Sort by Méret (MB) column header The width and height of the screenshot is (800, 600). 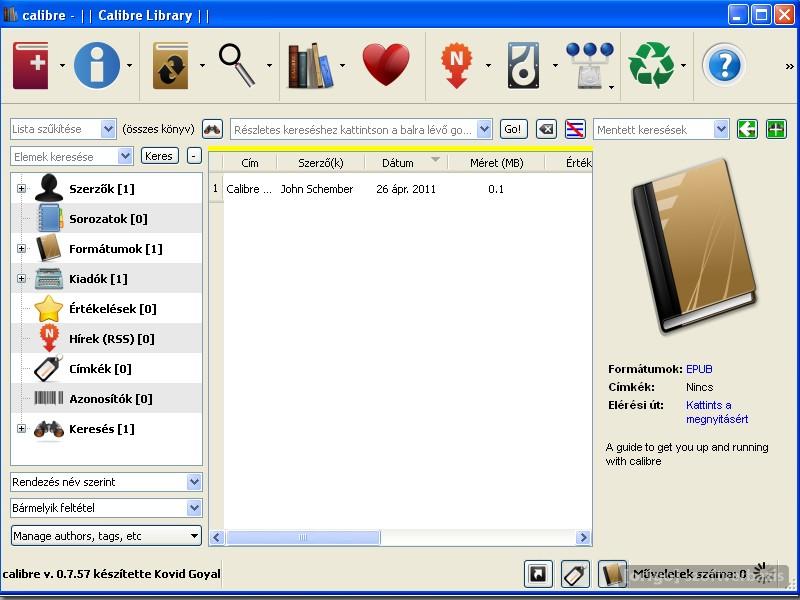[x=496, y=163]
